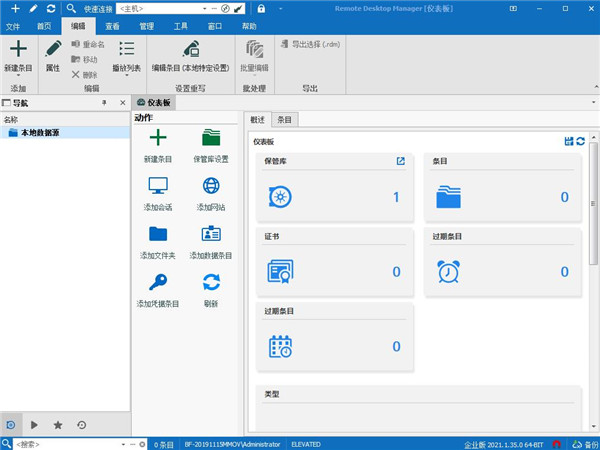The height and width of the screenshot is (450, 600).
Task: Click the pencil edit icon in title bar
Action: (x=33, y=8)
